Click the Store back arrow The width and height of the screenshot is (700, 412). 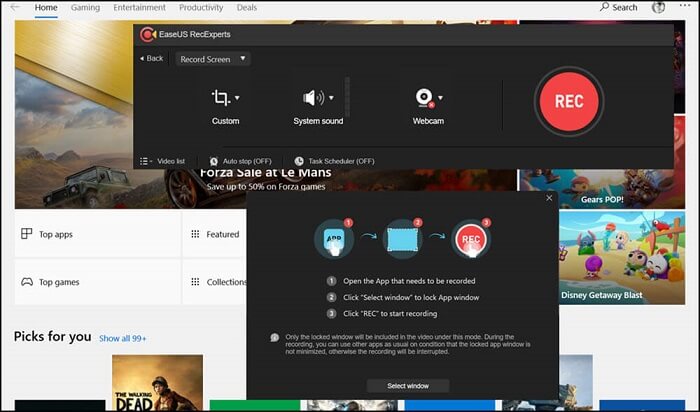pos(15,7)
